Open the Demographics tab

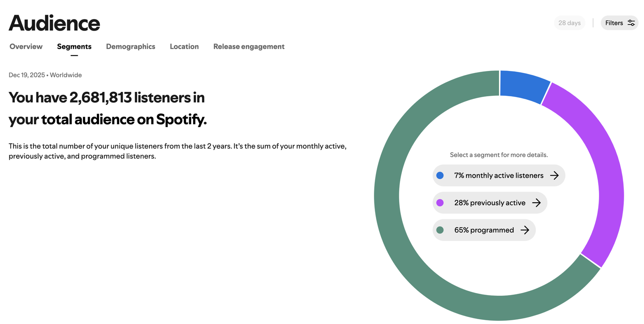[130, 46]
